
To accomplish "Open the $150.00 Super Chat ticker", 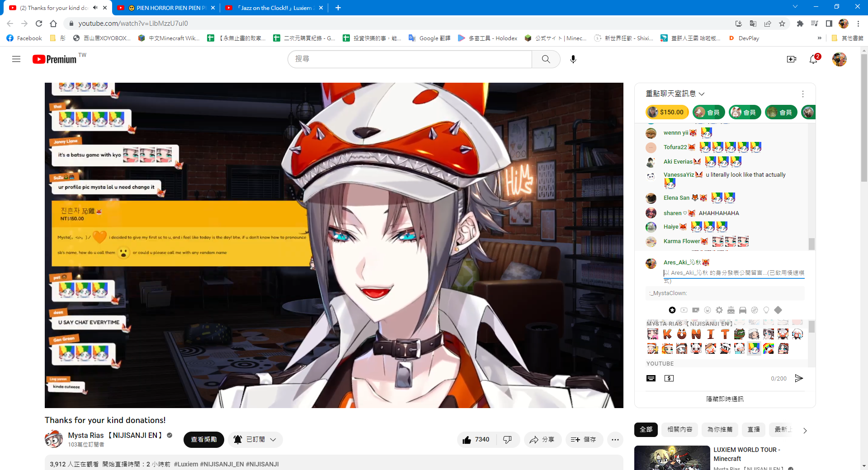I will pos(667,112).
